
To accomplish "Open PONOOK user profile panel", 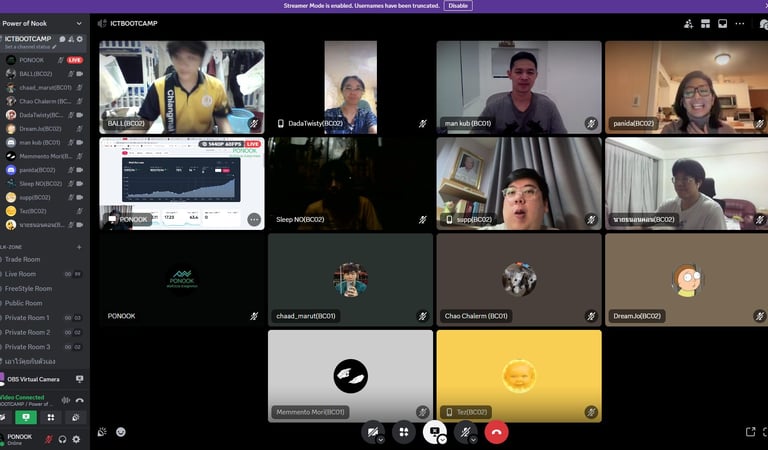I will [20, 439].
